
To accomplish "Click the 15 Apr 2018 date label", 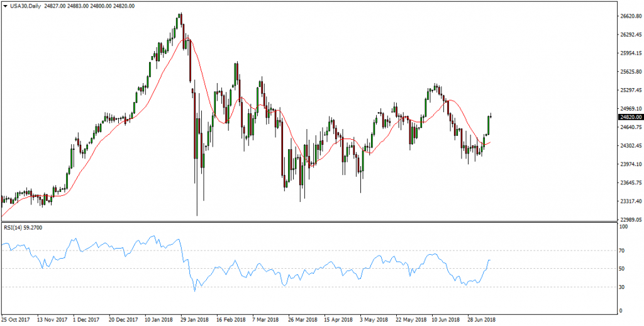I will pyautogui.click(x=338, y=319).
